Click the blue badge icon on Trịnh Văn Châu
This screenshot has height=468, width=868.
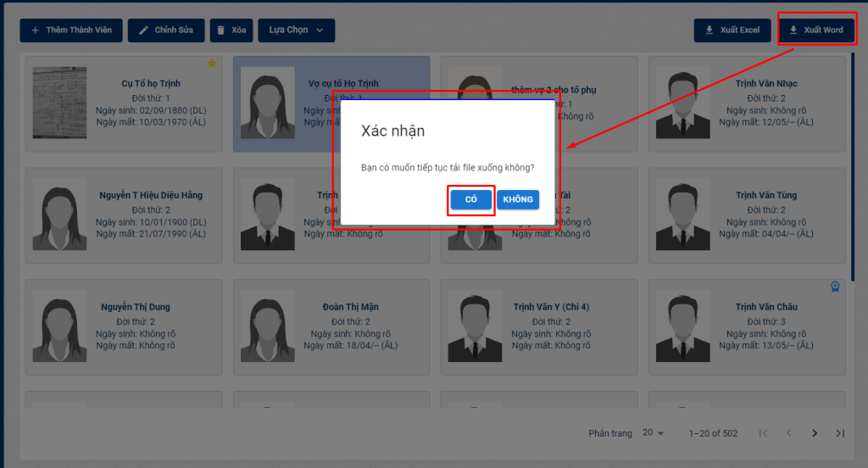[835, 287]
